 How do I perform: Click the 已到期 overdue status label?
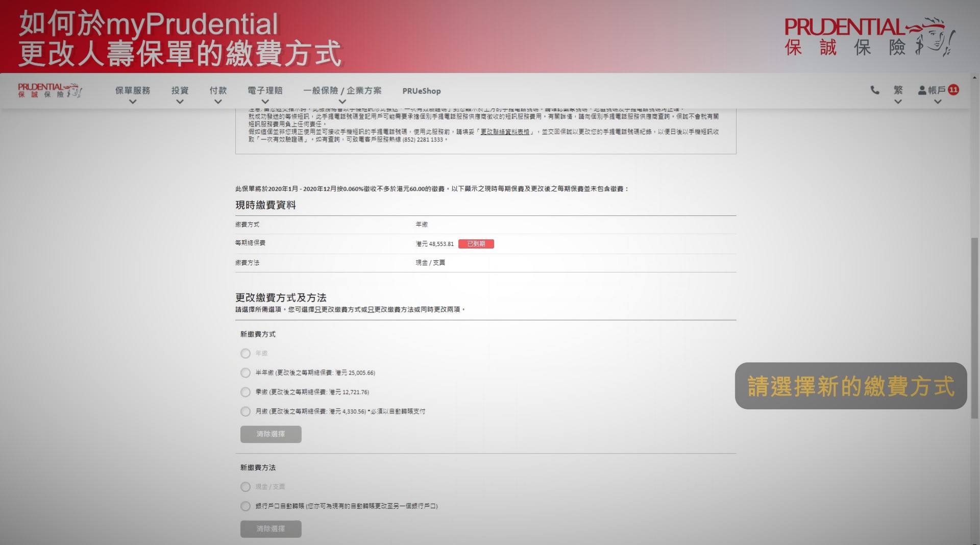(476, 244)
